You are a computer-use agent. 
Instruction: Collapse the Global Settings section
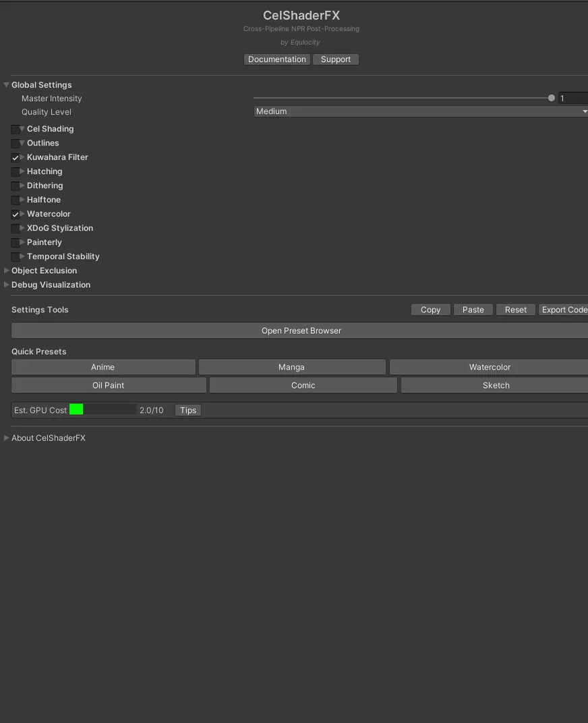[x=7, y=85]
